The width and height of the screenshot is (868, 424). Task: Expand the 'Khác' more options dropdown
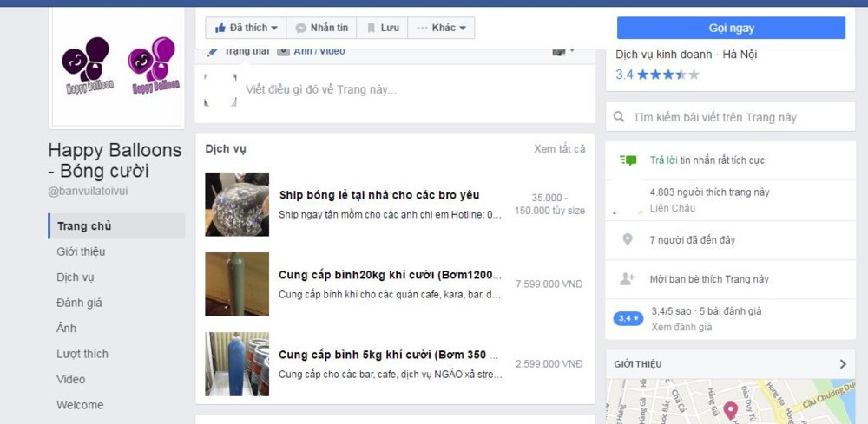(x=441, y=28)
